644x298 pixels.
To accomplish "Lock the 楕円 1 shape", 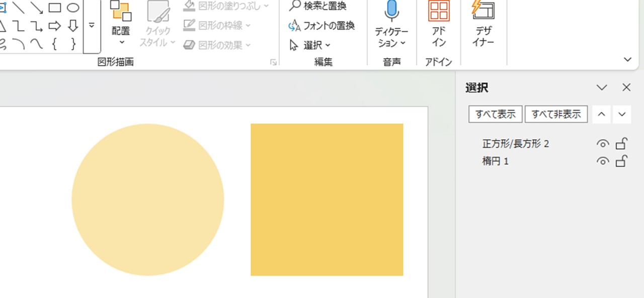I will 621,161.
